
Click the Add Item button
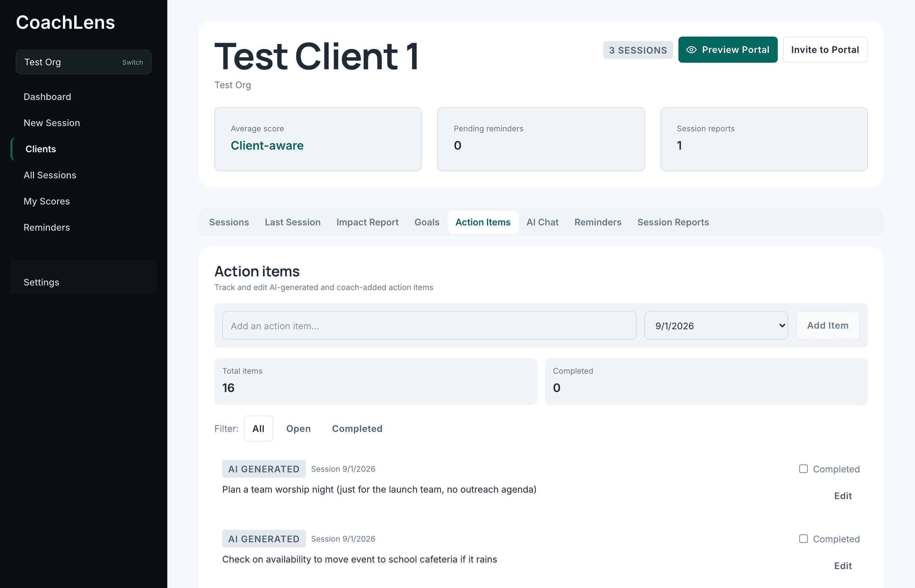coord(827,325)
